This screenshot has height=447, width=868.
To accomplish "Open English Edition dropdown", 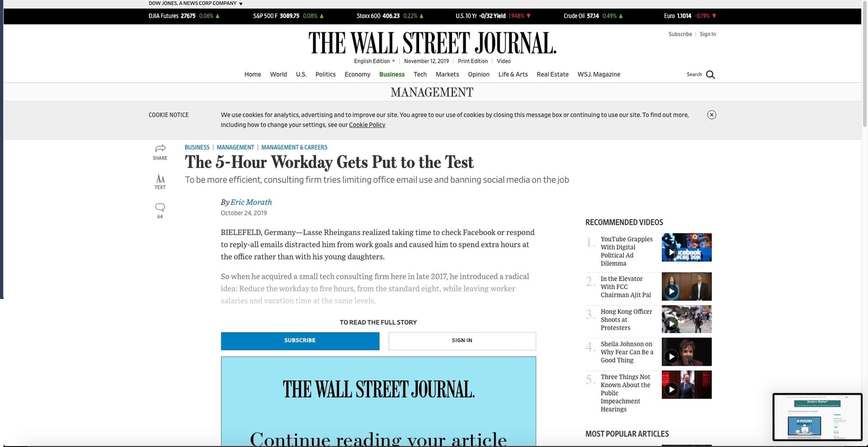I will tap(374, 61).
